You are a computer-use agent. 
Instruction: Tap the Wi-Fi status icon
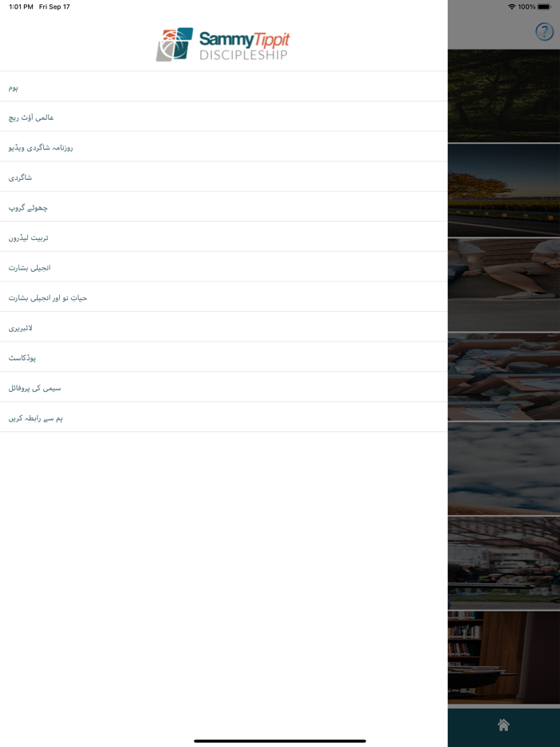(x=511, y=6)
